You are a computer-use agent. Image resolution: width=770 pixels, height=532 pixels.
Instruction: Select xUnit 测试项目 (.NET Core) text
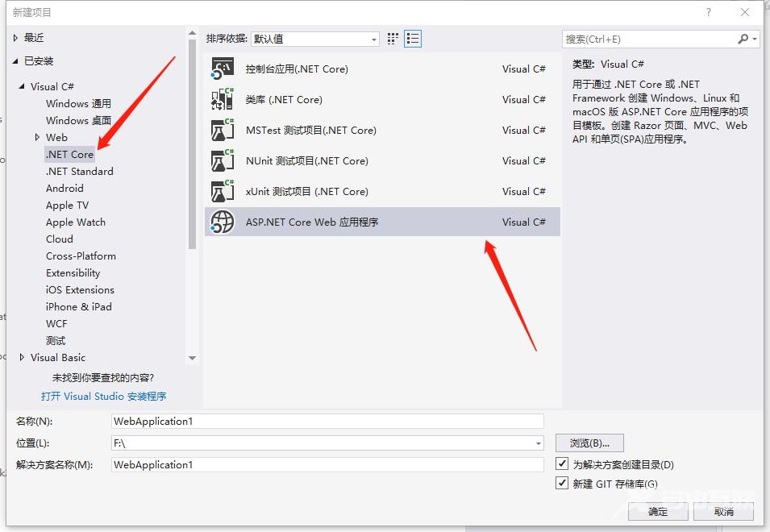pos(307,191)
